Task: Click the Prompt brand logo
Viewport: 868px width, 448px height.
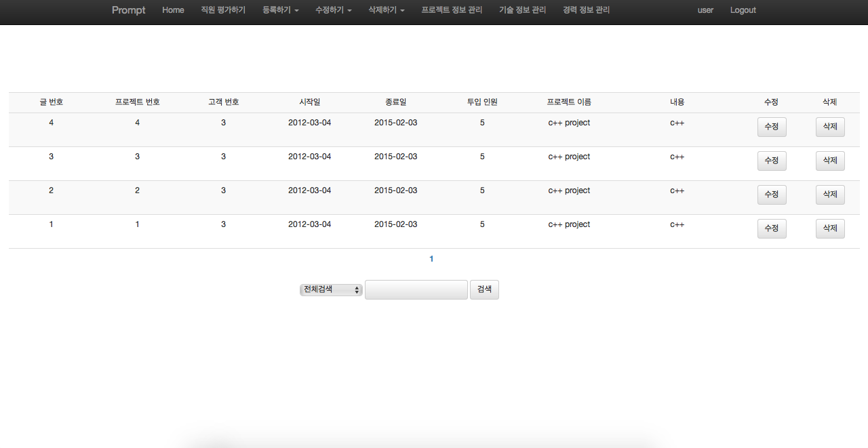Action: [x=128, y=10]
